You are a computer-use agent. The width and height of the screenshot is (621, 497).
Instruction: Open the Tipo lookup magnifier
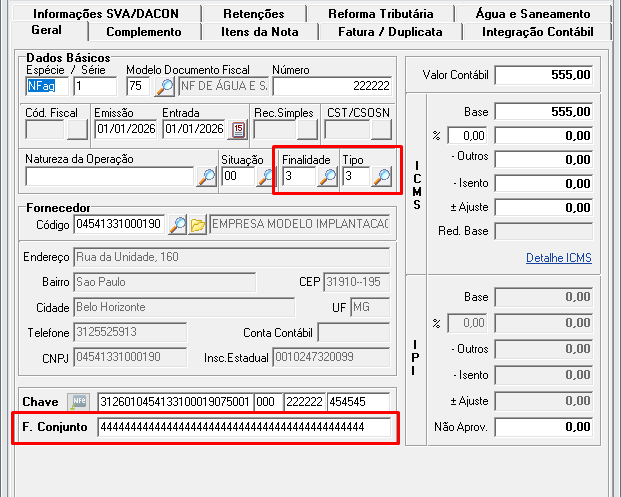[x=382, y=177]
